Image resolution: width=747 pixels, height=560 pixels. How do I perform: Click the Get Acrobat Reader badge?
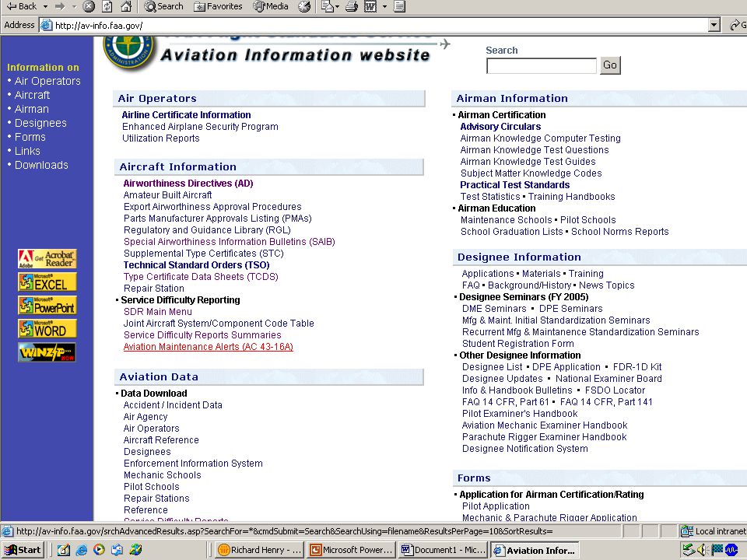(47, 258)
